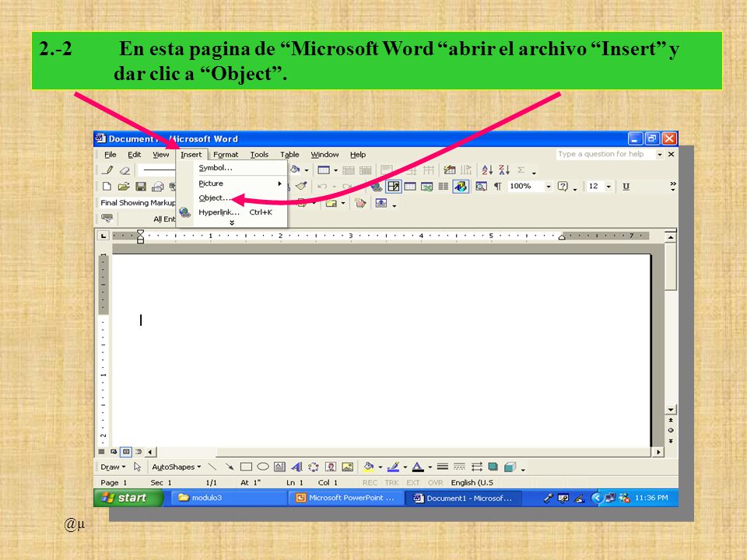Click the Word Help question mark icon
This screenshot has height=560, width=747.
click(x=563, y=186)
